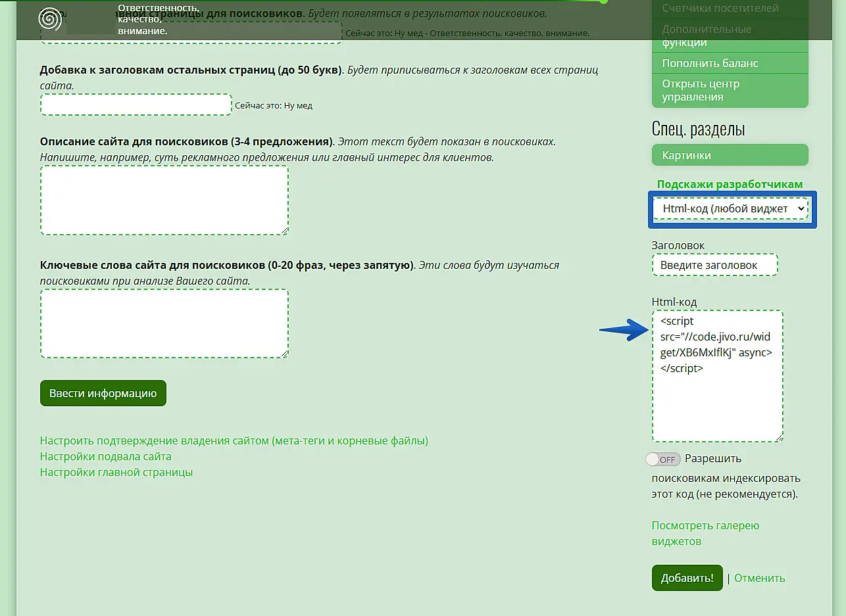Click the text Сейчас это: Ну мед

274,105
